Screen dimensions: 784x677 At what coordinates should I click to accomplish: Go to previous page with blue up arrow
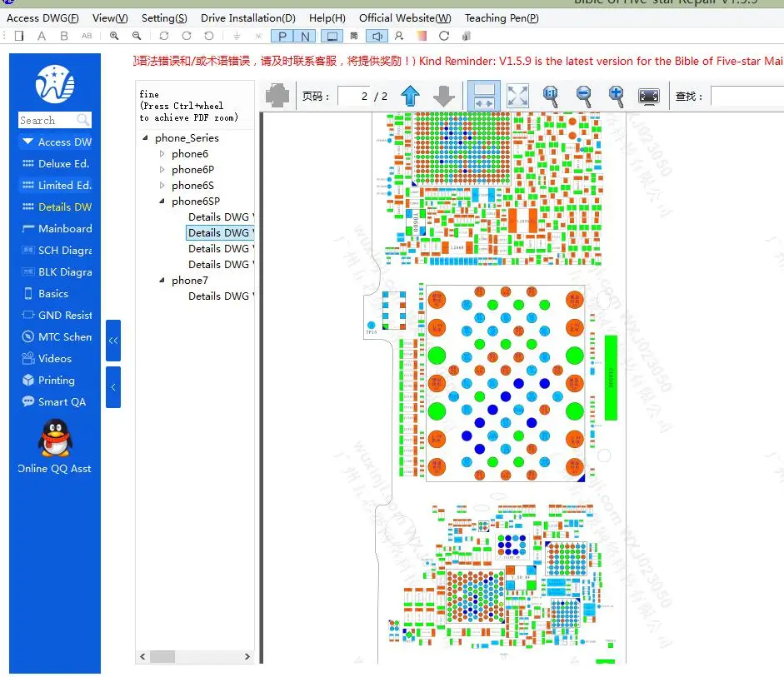[x=411, y=96]
